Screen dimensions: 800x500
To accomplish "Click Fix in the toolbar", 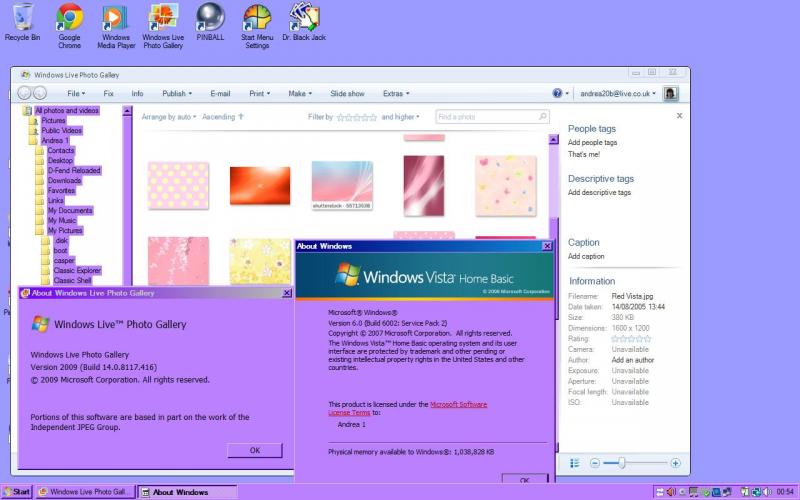I will coord(108,93).
